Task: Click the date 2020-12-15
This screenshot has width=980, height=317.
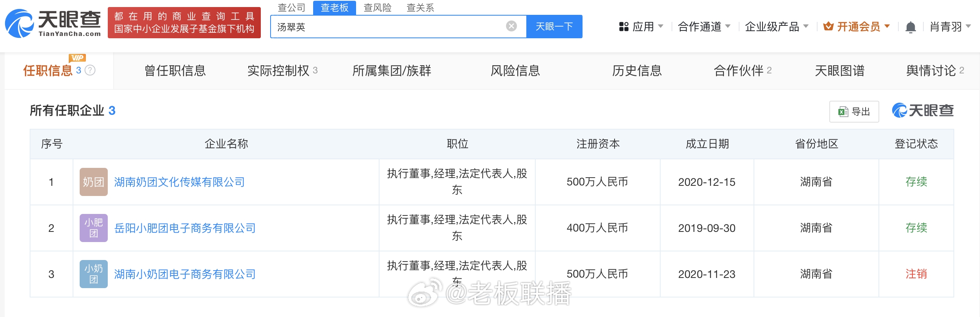Action: [x=707, y=182]
